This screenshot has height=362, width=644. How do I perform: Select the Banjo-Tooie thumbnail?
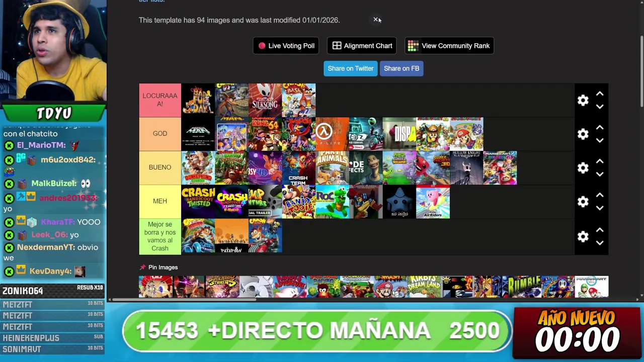[x=299, y=201]
